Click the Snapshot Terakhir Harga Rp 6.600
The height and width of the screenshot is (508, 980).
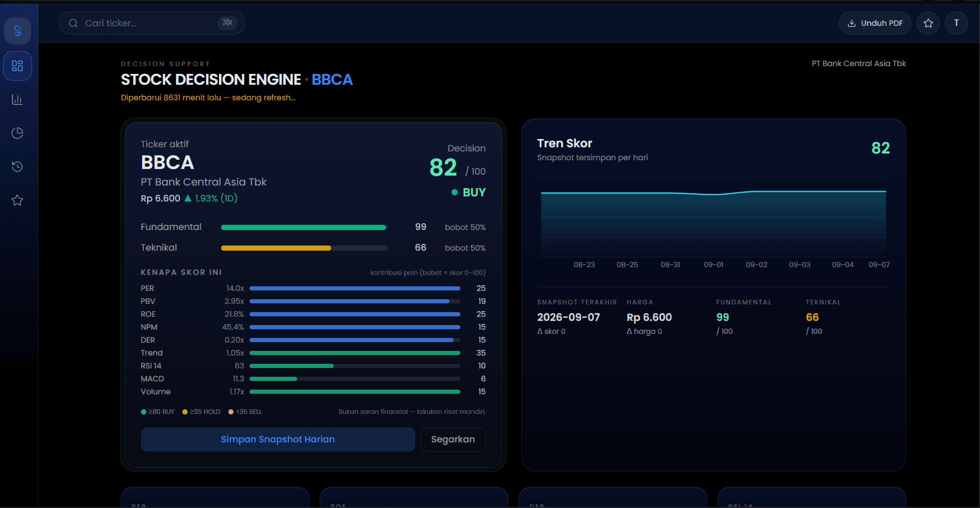click(649, 317)
